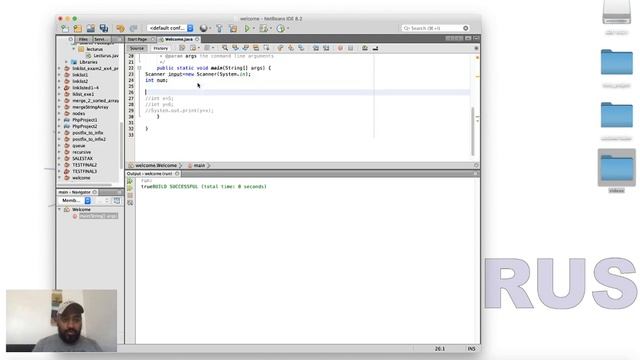640x360 pixels.
Task: Collapse the code fold at main method
Action: (139, 68)
